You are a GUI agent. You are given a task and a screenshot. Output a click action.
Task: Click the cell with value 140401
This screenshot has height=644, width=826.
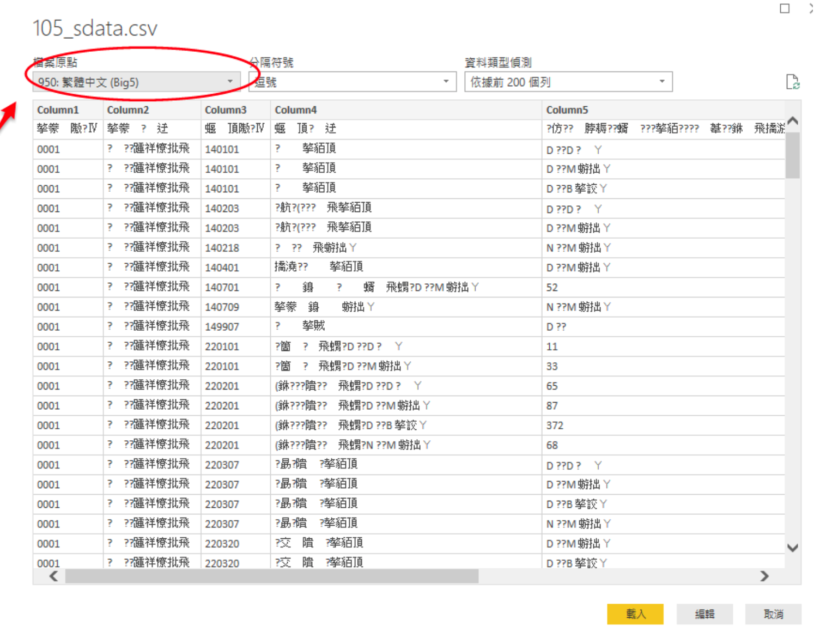pos(235,268)
